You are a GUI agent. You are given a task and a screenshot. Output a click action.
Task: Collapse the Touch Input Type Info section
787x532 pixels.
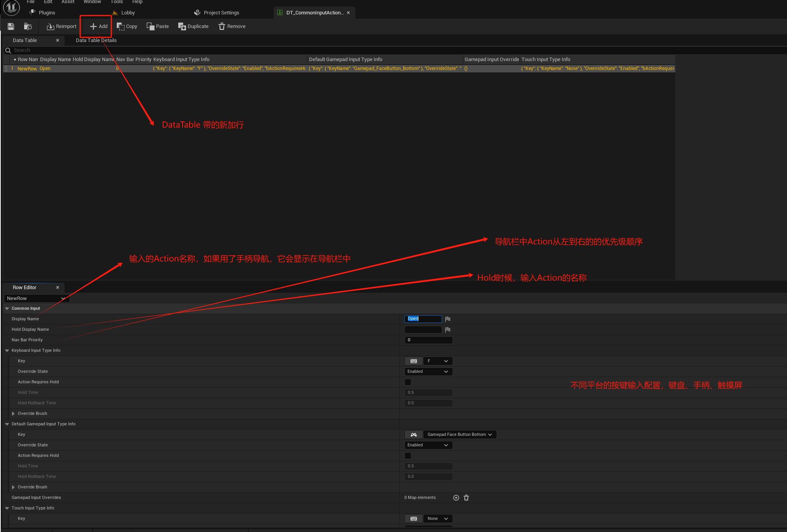[x=7, y=508]
